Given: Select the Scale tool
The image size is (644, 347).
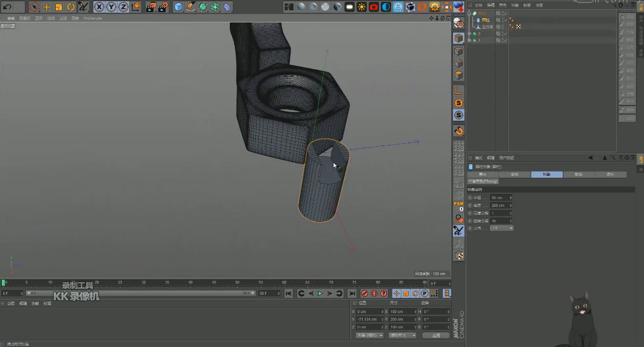Looking at the screenshot, I should coord(59,7).
